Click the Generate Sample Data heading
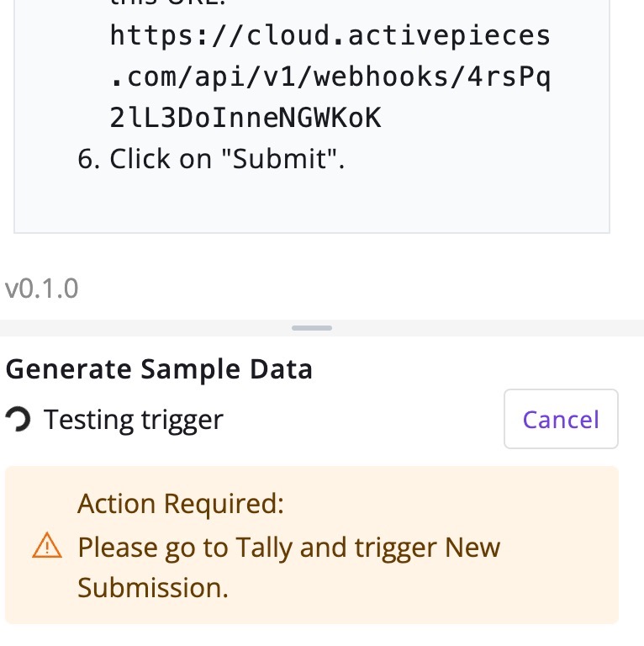This screenshot has width=644, height=646. [159, 369]
